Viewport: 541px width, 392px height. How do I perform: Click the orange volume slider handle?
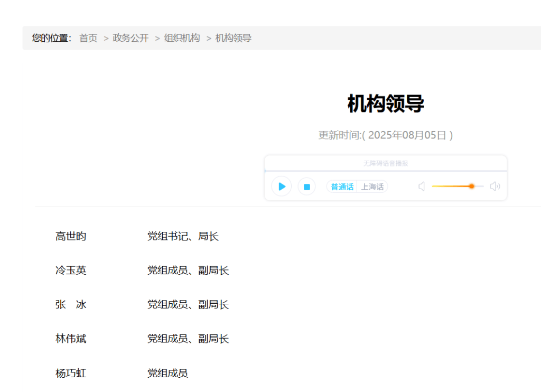point(471,186)
